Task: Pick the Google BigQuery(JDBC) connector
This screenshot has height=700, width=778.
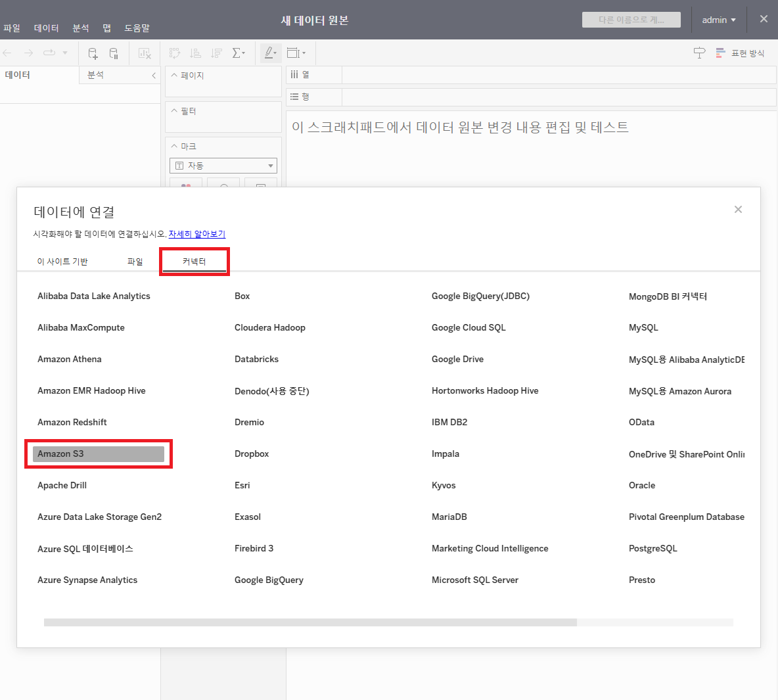Action: coord(480,296)
